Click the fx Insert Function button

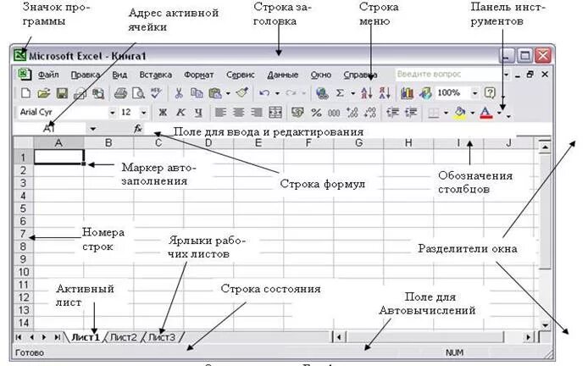pyautogui.click(x=138, y=129)
